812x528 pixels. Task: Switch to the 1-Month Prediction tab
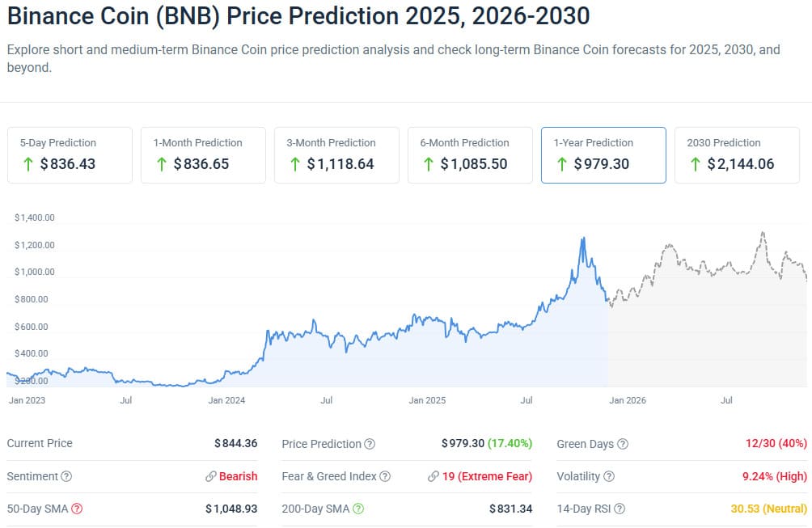[203, 154]
